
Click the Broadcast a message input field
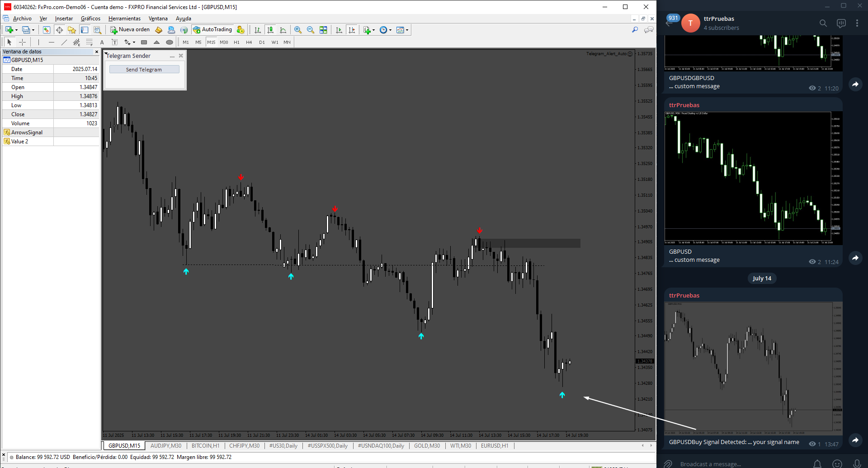[x=741, y=464]
